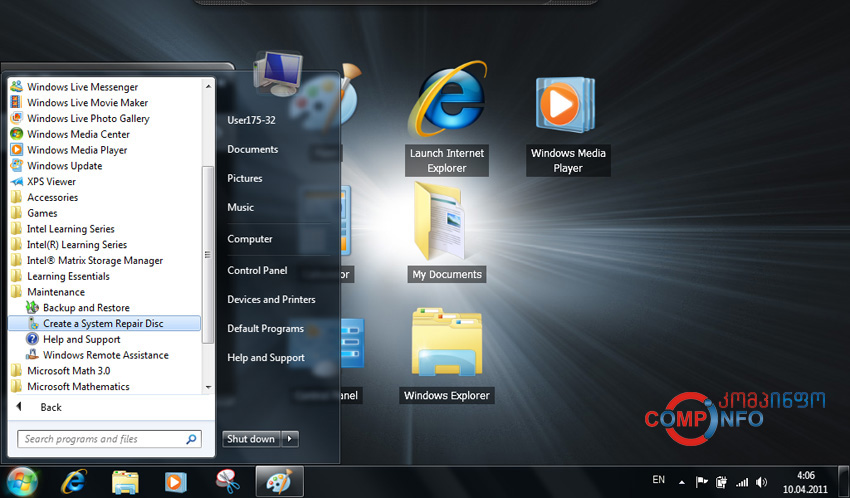850x498 pixels.
Task: Open Pictures from the Start menu
Action: click(x=245, y=178)
